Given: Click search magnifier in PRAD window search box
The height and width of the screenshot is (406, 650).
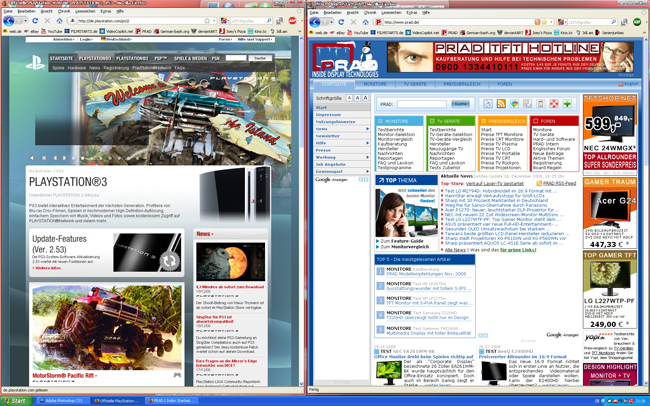Looking at the screenshot, I should coord(614,22).
